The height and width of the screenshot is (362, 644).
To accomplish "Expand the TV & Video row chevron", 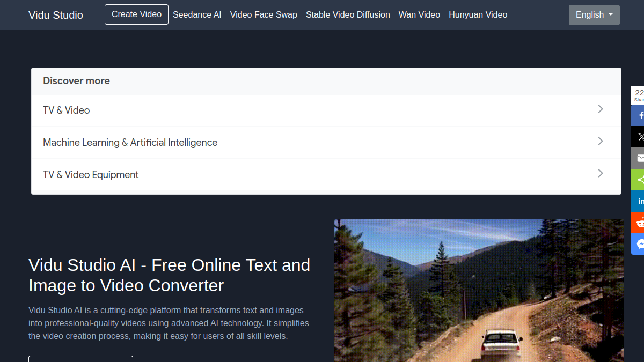I will point(601,109).
